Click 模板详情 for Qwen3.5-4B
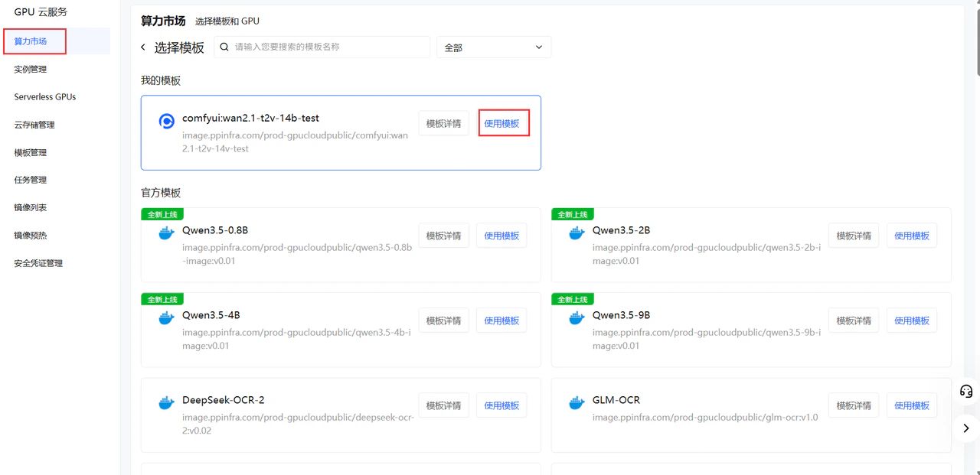The height and width of the screenshot is (475, 980). pos(444,320)
